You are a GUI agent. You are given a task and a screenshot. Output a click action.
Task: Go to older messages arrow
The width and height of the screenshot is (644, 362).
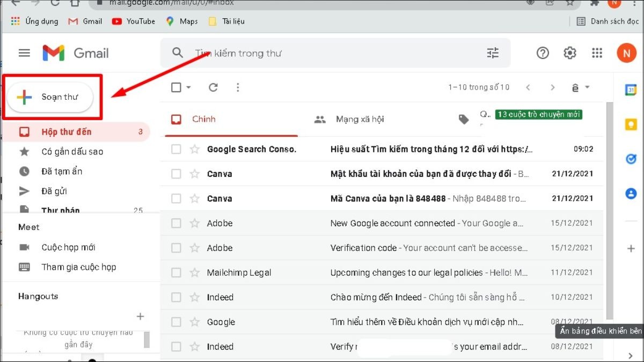(x=553, y=87)
